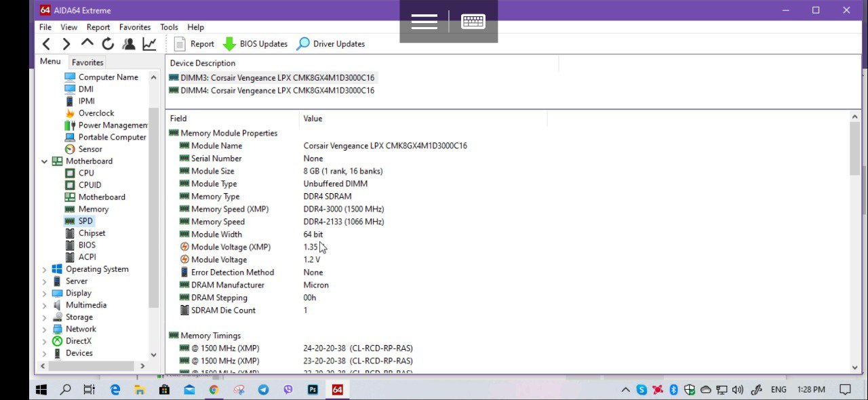Click the Value column header
Image resolution: width=868 pixels, height=400 pixels.
click(x=423, y=119)
